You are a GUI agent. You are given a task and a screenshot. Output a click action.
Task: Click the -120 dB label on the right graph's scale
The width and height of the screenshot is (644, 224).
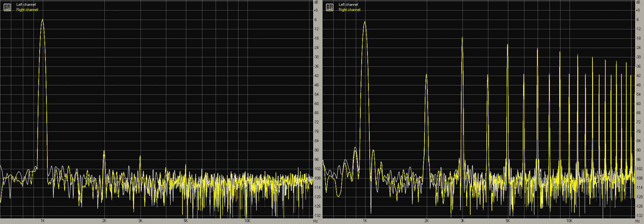[x=639, y=197]
